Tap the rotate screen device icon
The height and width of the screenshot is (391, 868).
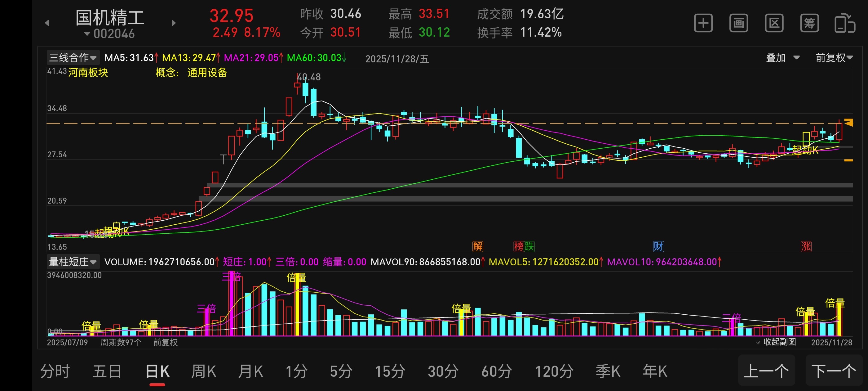click(x=844, y=23)
